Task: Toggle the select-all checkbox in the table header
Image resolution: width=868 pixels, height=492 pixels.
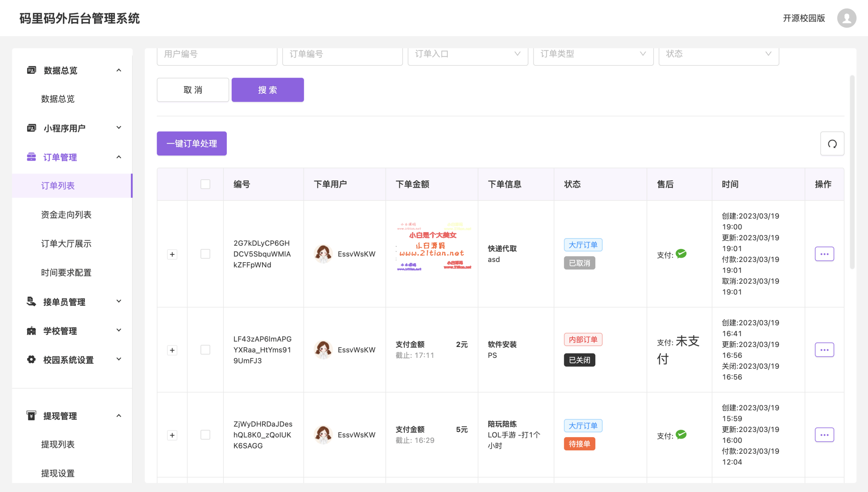Action: [x=205, y=184]
